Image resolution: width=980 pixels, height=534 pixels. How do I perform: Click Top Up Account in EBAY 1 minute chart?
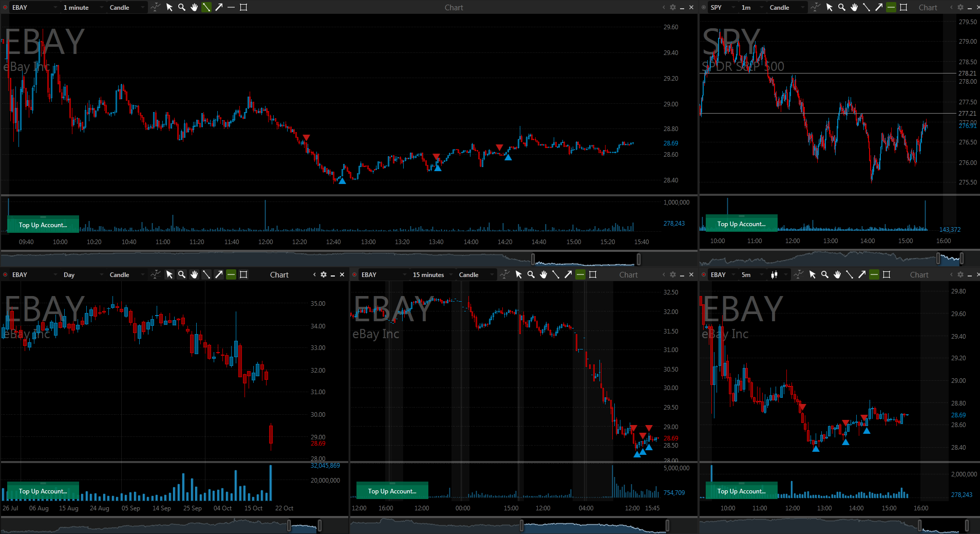click(x=43, y=225)
